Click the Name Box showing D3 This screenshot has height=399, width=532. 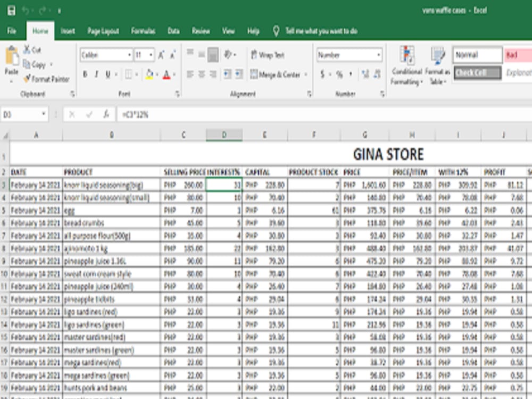pyautogui.click(x=24, y=115)
